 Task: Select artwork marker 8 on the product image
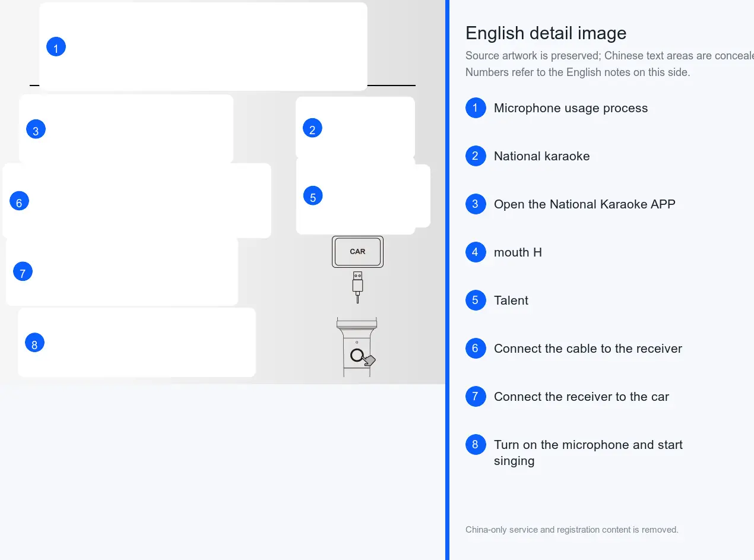[x=34, y=343]
